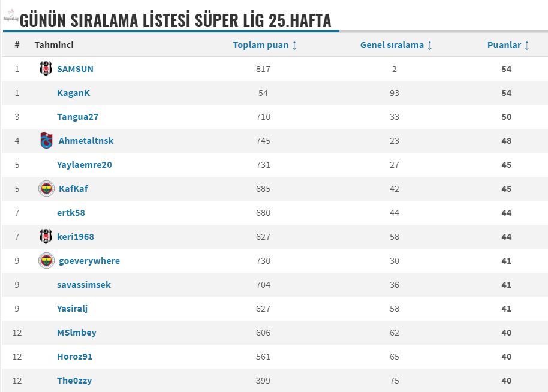Click the Trabzonspor crest beside Ahmetaltnsk

tap(47, 140)
